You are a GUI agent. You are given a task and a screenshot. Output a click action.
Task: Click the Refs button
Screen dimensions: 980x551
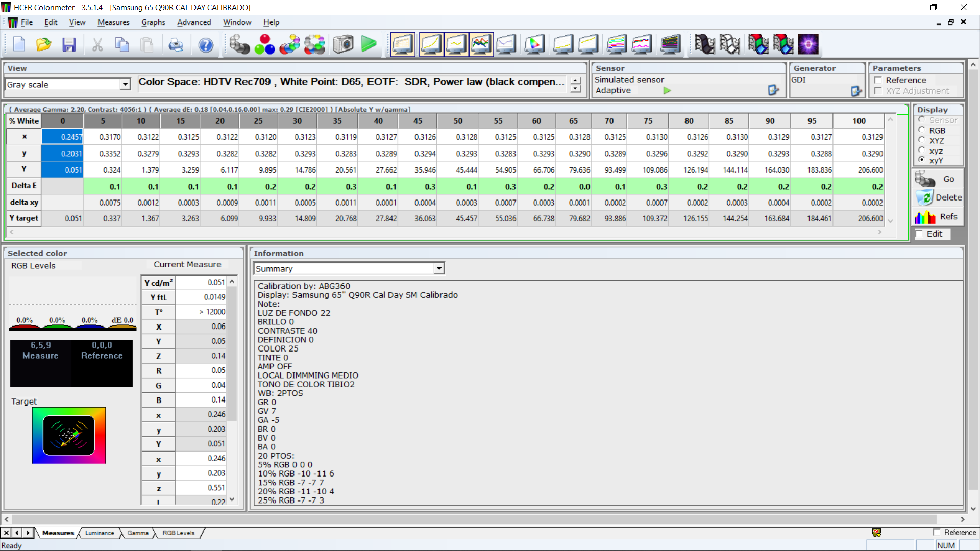click(938, 217)
